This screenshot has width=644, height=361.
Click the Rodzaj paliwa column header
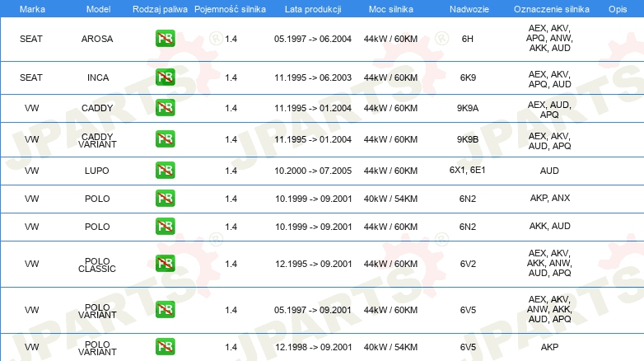click(160, 9)
